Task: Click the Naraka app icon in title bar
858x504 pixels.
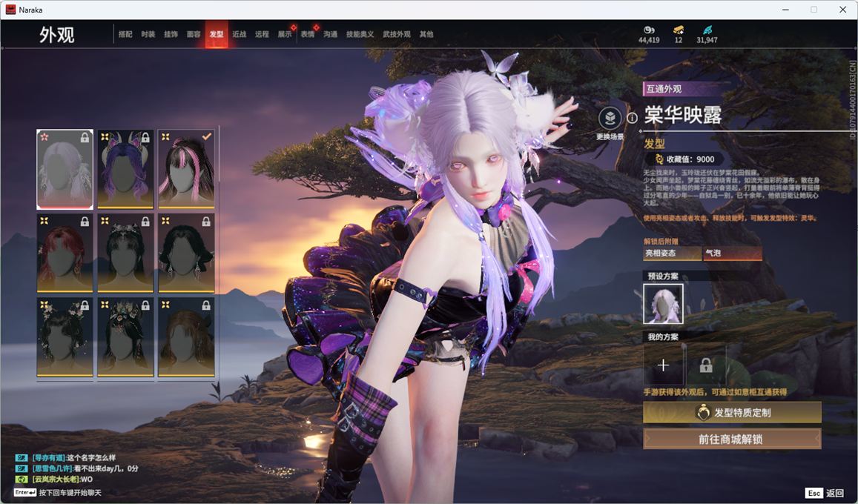Action: click(10, 10)
